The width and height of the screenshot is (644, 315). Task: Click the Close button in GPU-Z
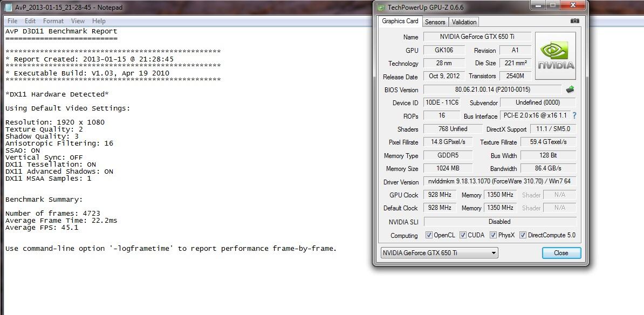point(561,253)
